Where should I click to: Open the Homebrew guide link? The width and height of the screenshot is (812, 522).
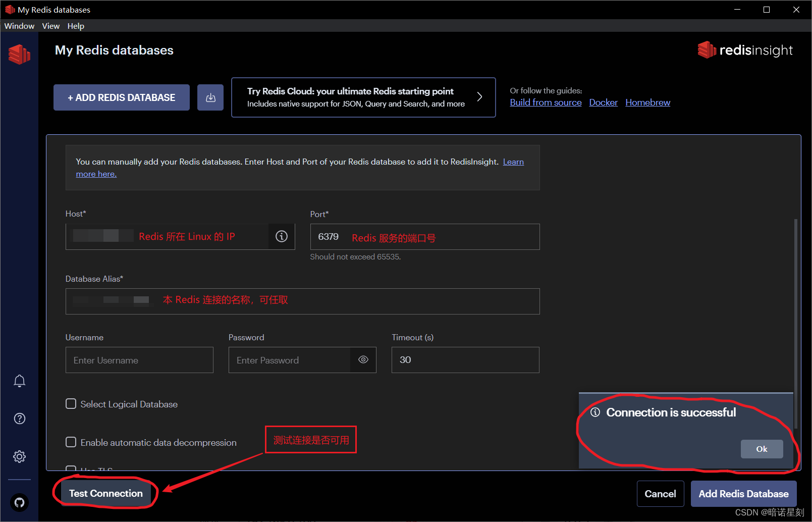[x=647, y=102]
